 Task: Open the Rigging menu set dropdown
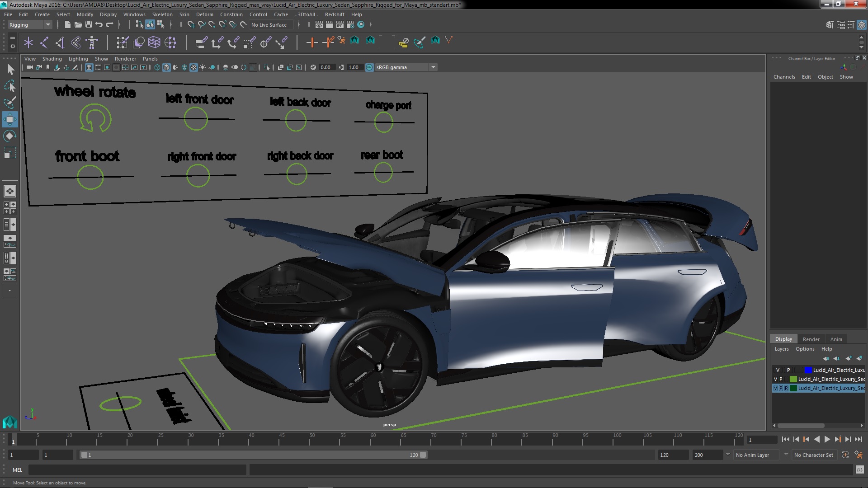click(x=30, y=25)
